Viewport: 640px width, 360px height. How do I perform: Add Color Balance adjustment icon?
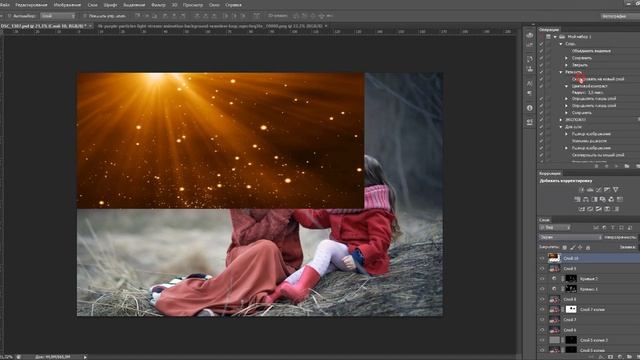click(586, 200)
